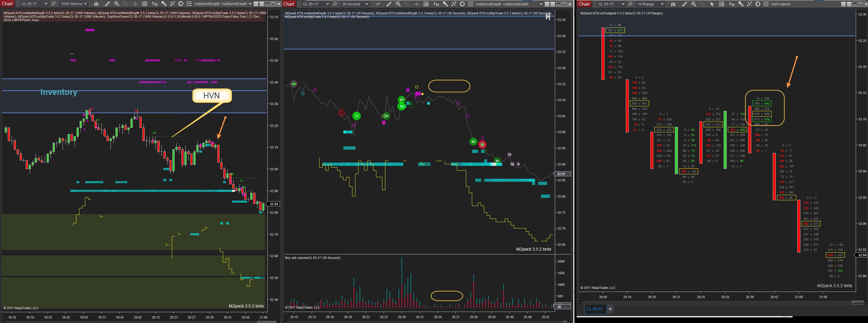The image size is (868, 323).
Task: Click left arrow of footprint chart scrollbar
Action: point(580,302)
